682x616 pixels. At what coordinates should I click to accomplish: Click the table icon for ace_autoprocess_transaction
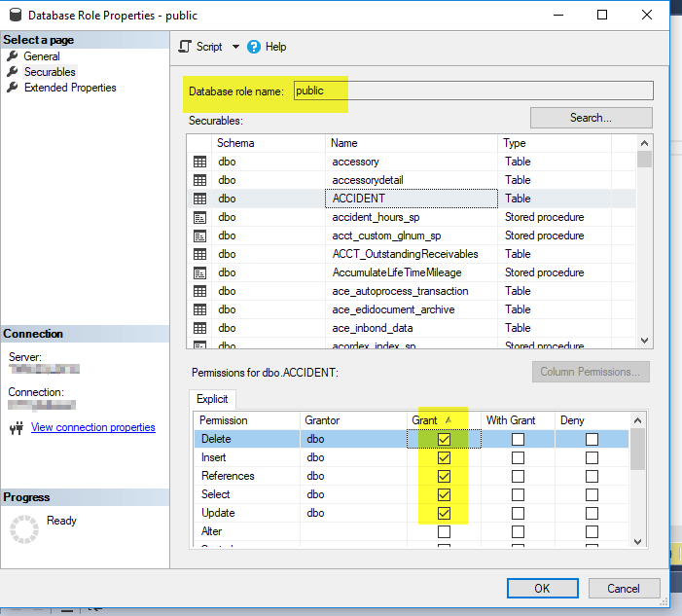(199, 291)
